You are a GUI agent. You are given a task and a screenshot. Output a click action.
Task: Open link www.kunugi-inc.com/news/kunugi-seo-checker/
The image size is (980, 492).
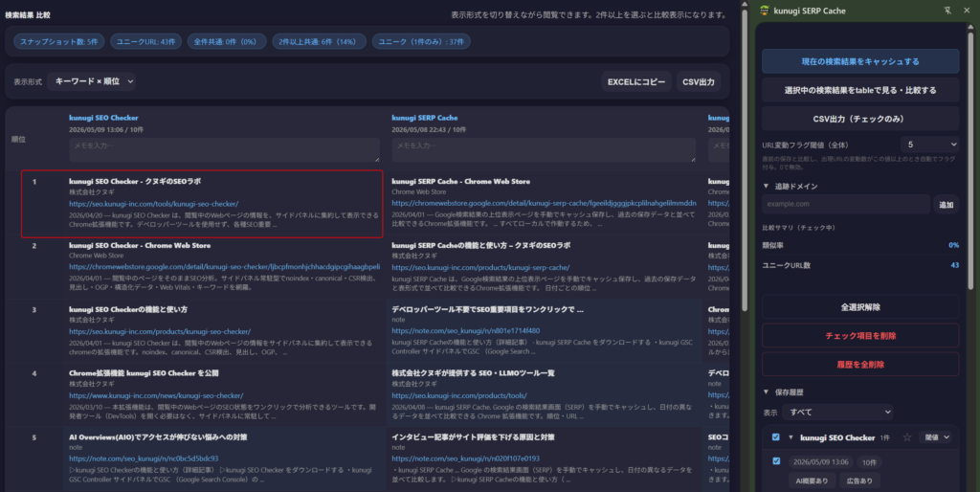click(156, 395)
